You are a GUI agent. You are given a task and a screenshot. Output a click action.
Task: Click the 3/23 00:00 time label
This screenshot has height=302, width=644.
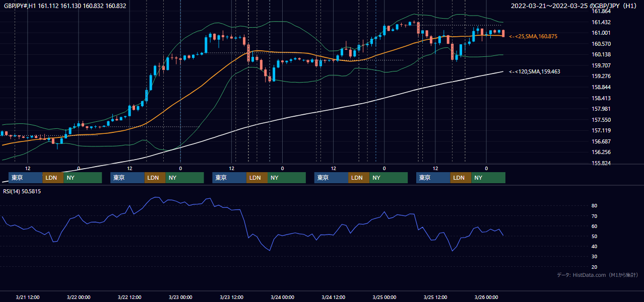pos(180,297)
